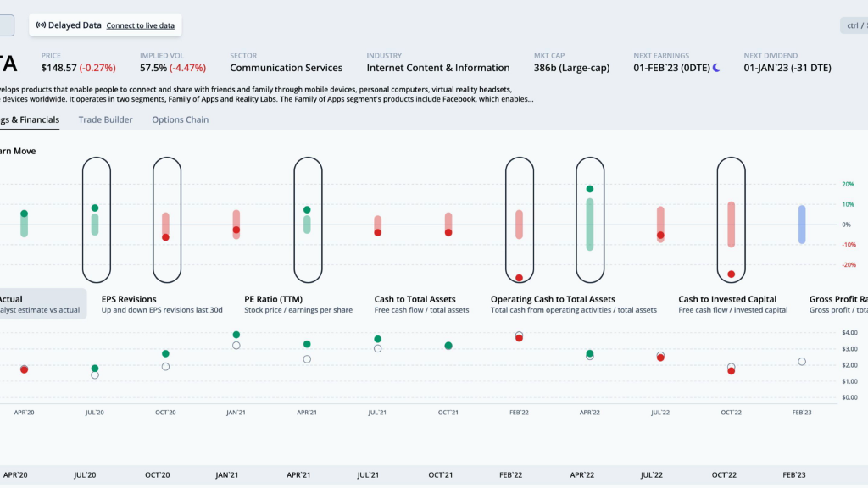
Task: Click the hollow FEB'23 EPS estimate circle
Action: [x=802, y=362]
